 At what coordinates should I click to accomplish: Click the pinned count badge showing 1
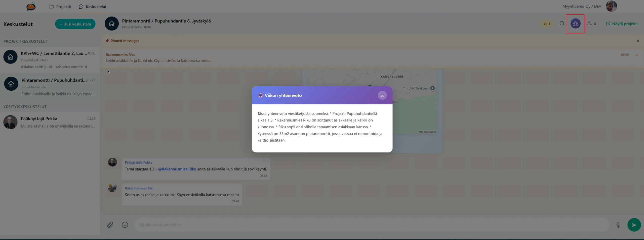[547, 24]
